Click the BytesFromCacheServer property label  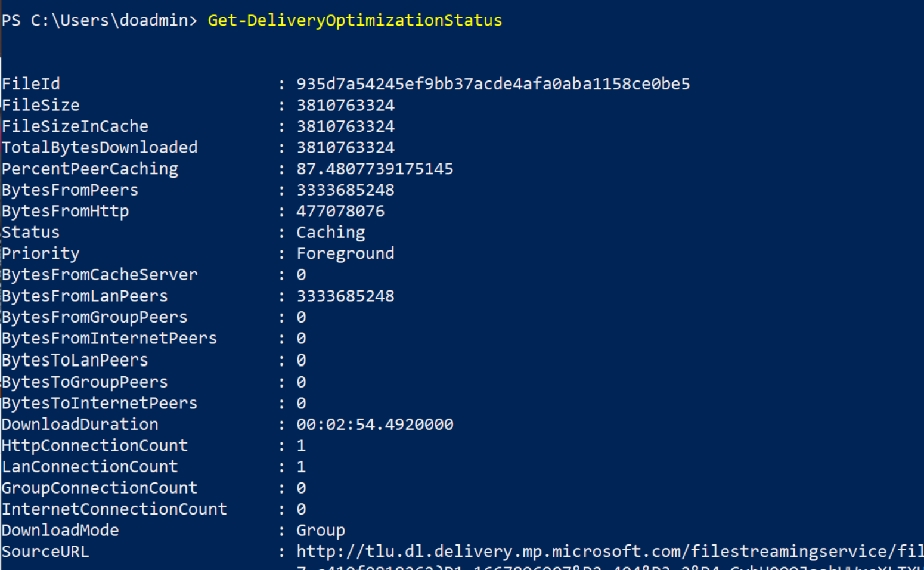point(100,275)
